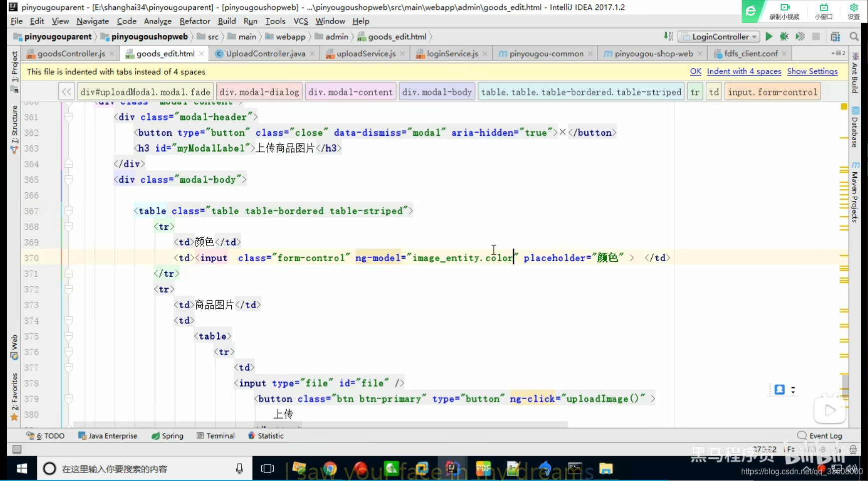Screen dimensions: 868x481
Task: Click Windows Start button
Action: [22, 469]
